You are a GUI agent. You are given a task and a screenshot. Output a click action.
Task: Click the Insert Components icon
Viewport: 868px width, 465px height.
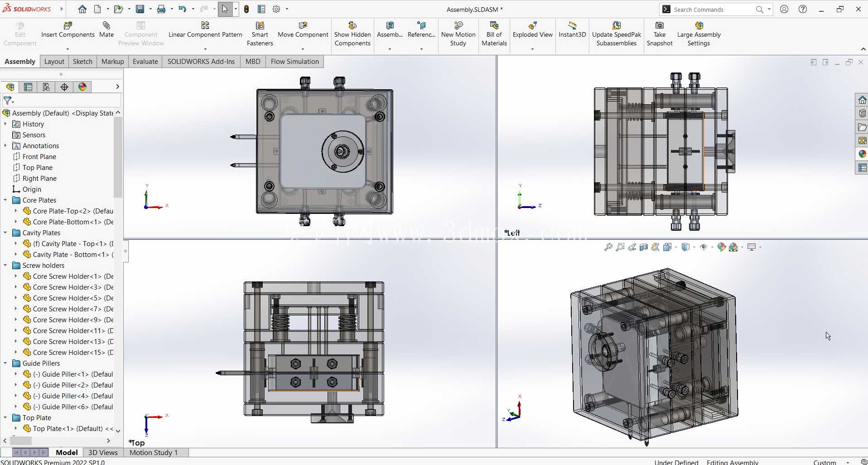[68, 25]
